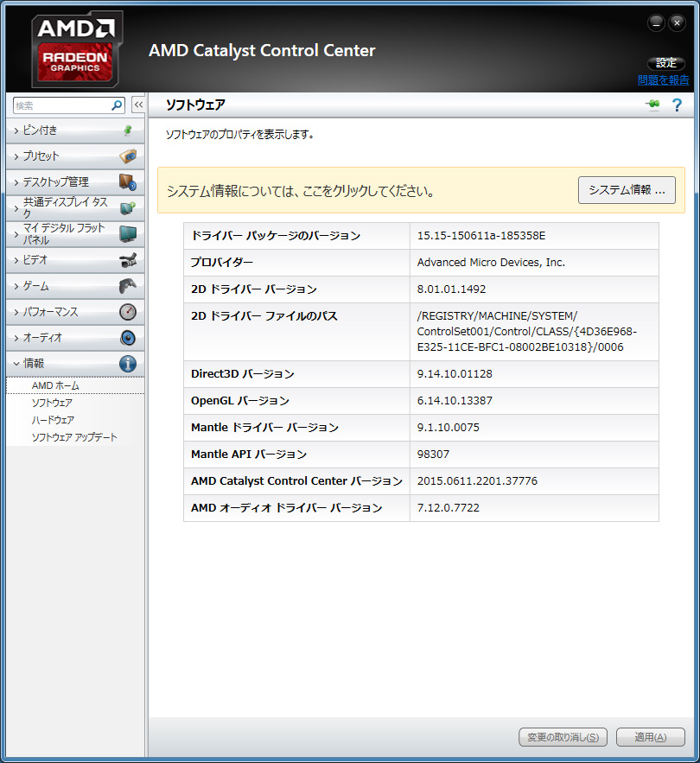Click the 適用(A) button
700x763 pixels.
click(651, 737)
